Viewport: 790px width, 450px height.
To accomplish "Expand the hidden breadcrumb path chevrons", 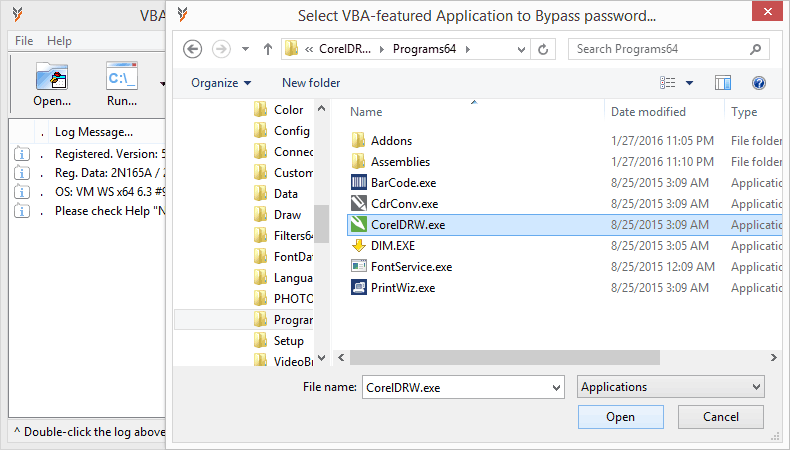I will pos(309,49).
